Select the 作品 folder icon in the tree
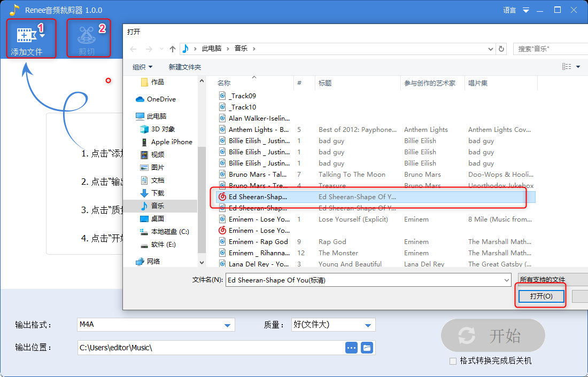The image size is (588, 377). click(x=144, y=82)
